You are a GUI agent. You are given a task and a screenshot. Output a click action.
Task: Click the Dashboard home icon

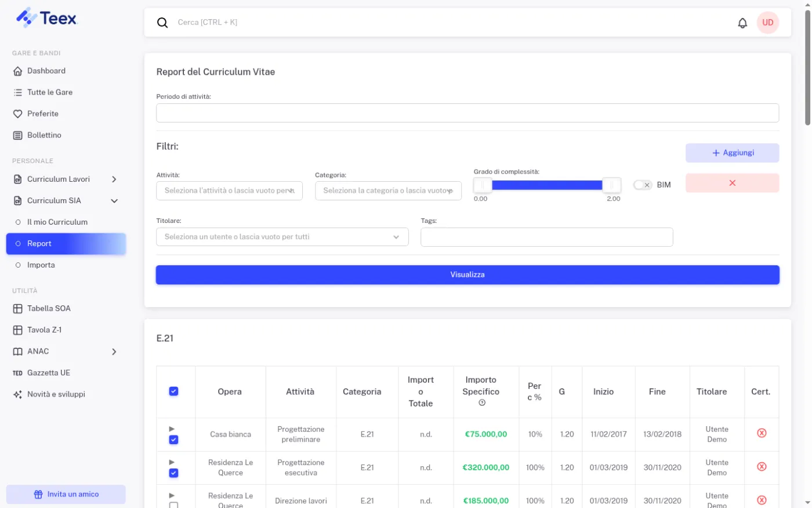18,71
